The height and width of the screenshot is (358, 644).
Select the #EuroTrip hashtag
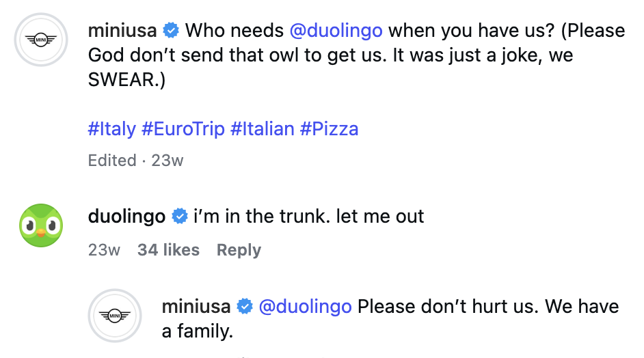[x=183, y=128]
